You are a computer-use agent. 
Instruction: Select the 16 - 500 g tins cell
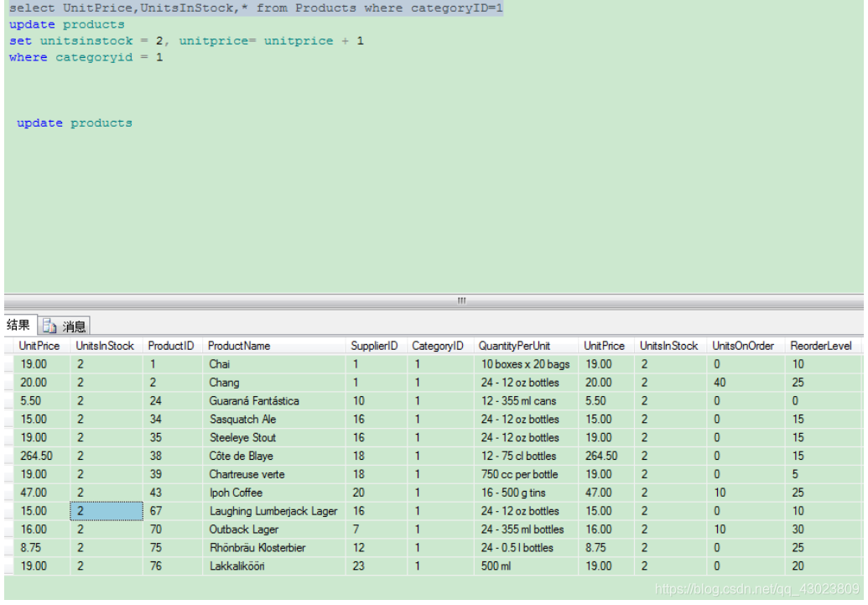(526, 492)
